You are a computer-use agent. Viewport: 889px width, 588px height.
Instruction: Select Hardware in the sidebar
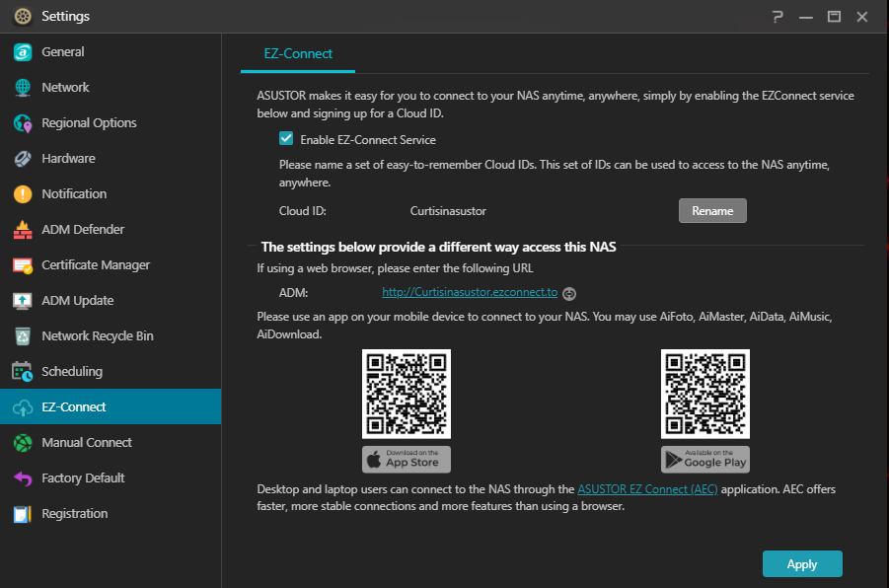coord(68,159)
